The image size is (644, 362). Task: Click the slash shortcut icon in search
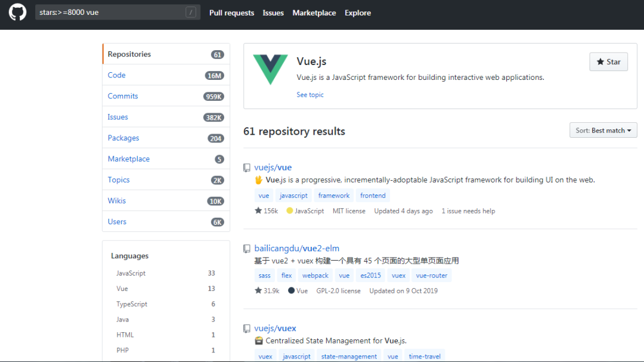coord(191,13)
